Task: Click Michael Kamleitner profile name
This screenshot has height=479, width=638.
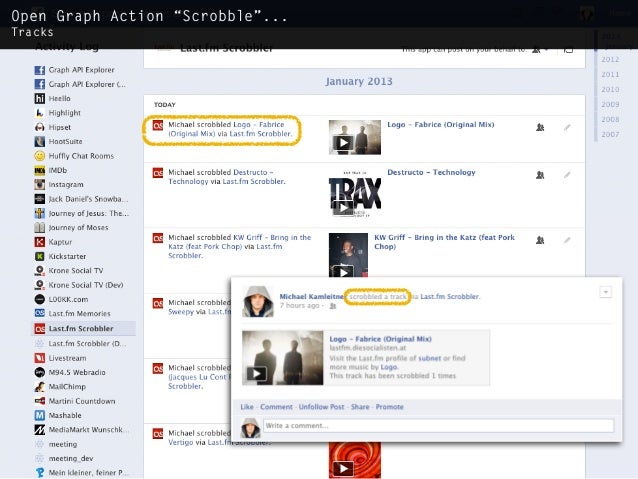Action: tap(312, 297)
